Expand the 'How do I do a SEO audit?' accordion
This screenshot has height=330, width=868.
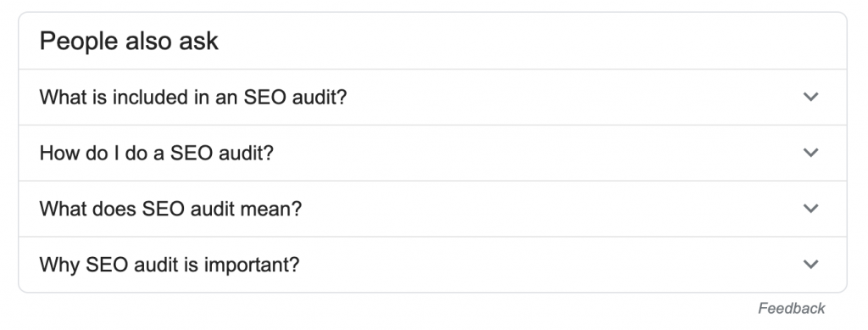[433, 153]
